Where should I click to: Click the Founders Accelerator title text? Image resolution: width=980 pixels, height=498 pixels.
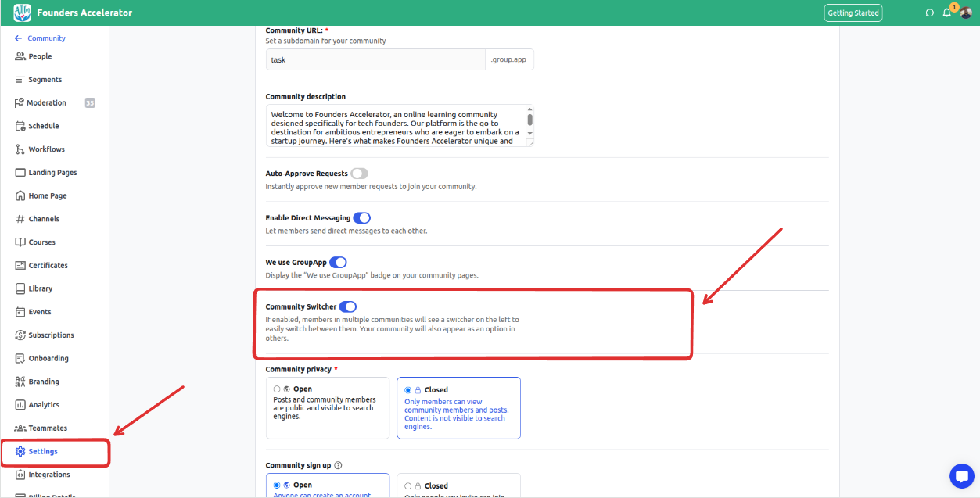[x=84, y=13]
